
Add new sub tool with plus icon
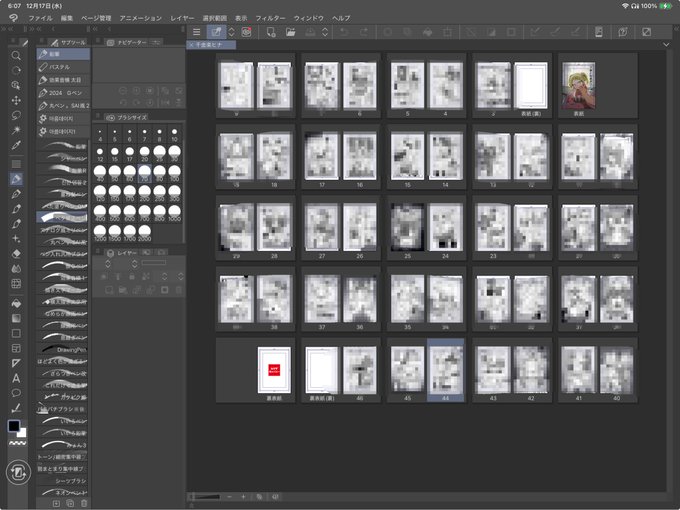click(56, 503)
